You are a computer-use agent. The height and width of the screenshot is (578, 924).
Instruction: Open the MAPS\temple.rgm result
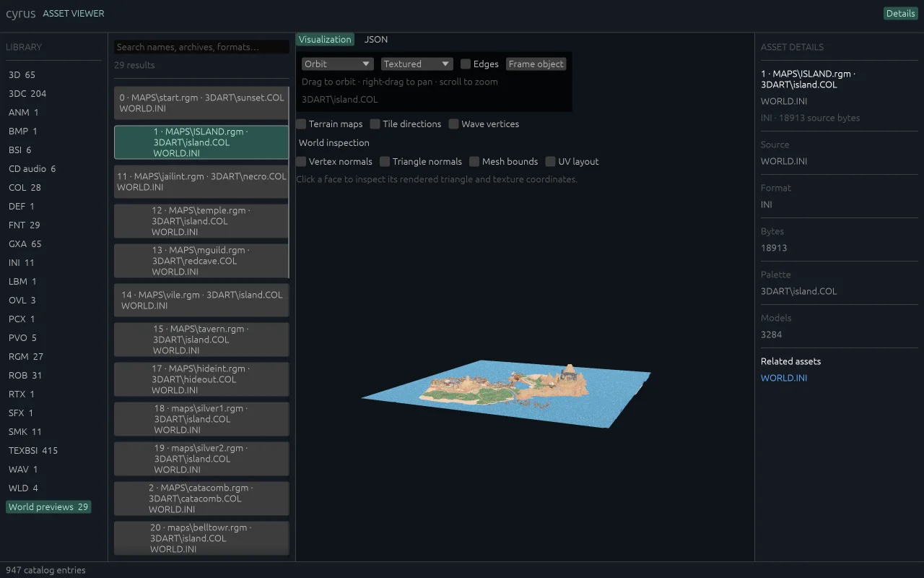click(x=201, y=221)
